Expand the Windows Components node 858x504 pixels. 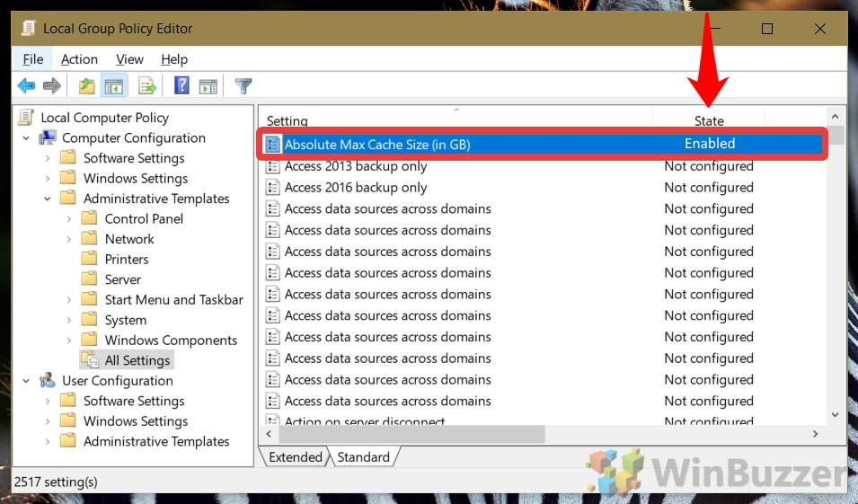click(x=69, y=340)
